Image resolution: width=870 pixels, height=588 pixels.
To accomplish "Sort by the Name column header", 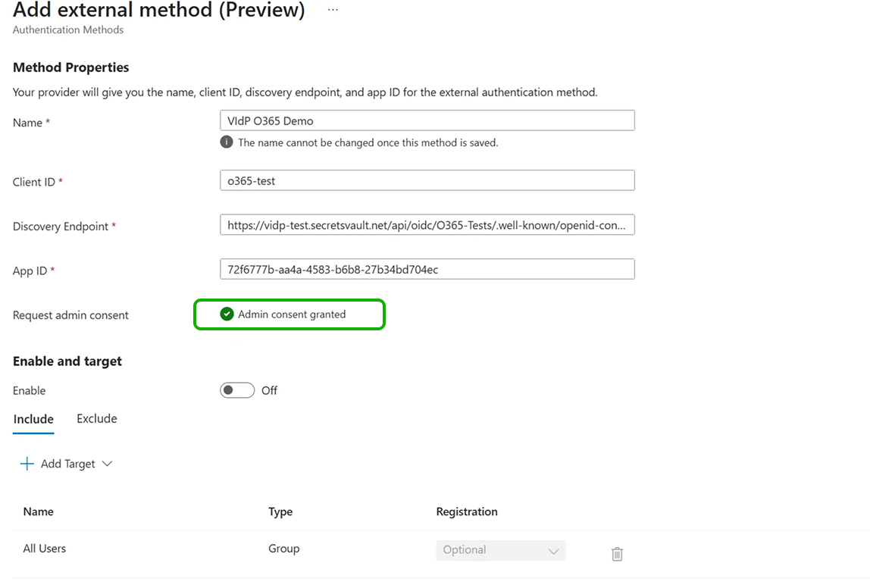I will [x=39, y=511].
